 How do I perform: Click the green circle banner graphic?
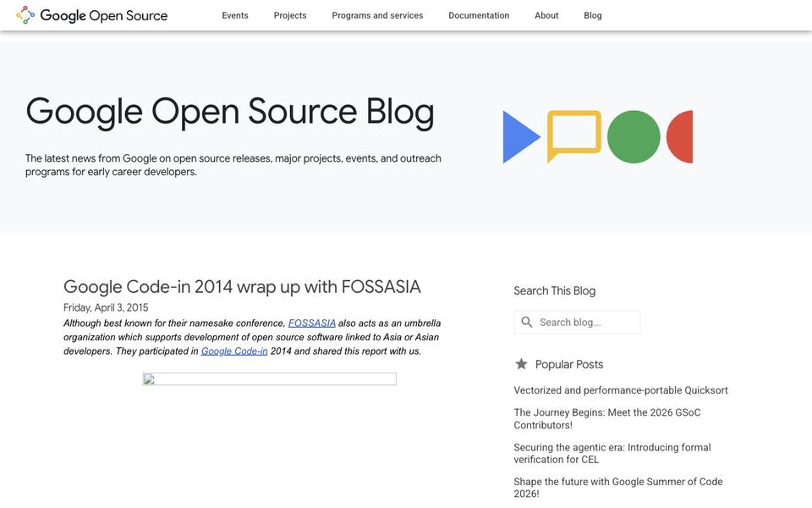coord(634,137)
